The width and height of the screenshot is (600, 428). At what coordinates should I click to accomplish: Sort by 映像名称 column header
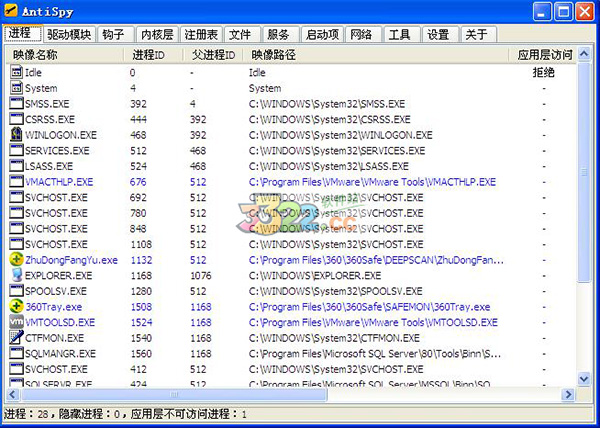coord(65,55)
